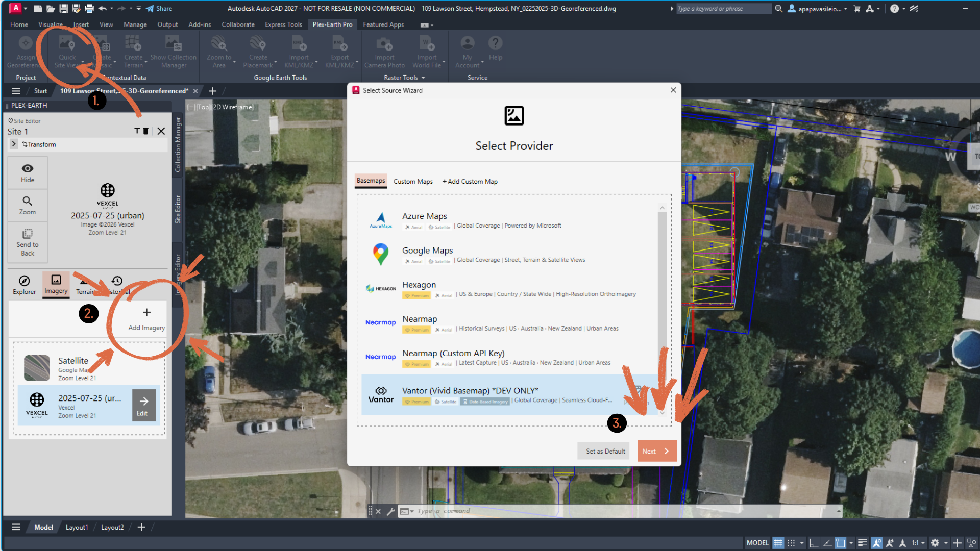Click the New drawing icon in quick access
Viewport: 980px width, 551px height.
point(38,9)
